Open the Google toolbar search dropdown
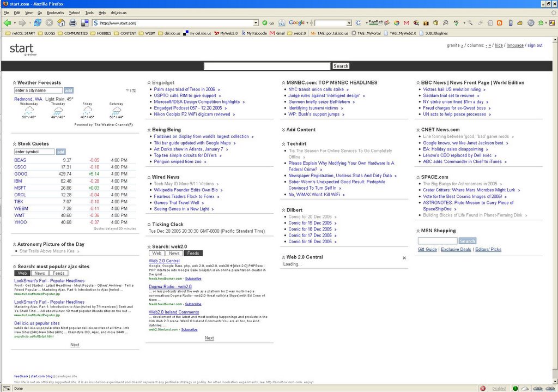Viewport: 558px width, 392px height. coord(349,23)
